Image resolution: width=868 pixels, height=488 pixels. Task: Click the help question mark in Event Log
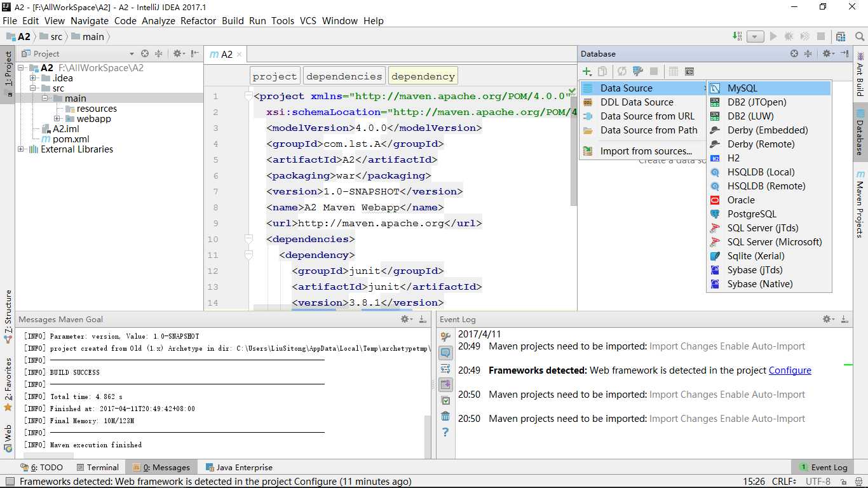click(445, 432)
